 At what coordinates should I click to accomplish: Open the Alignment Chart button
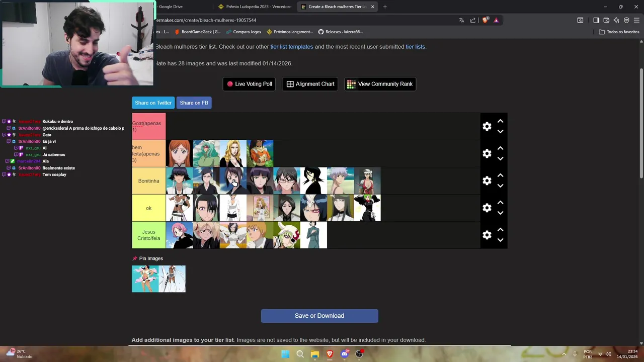tap(310, 84)
